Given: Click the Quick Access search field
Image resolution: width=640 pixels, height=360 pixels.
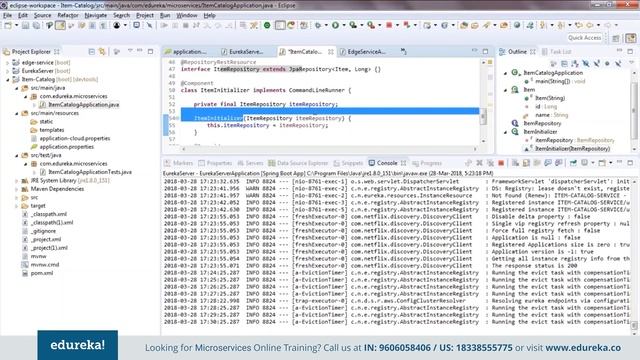Looking at the screenshot, I should [584, 38].
